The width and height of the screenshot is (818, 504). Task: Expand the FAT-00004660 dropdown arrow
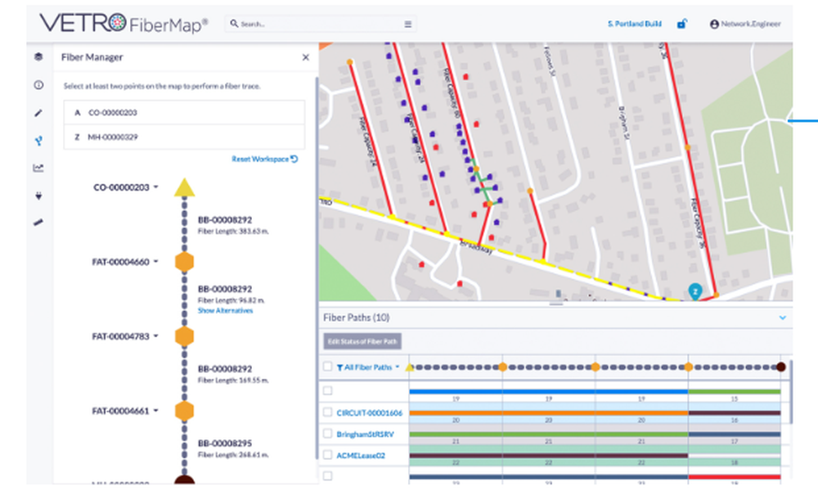[156, 262]
